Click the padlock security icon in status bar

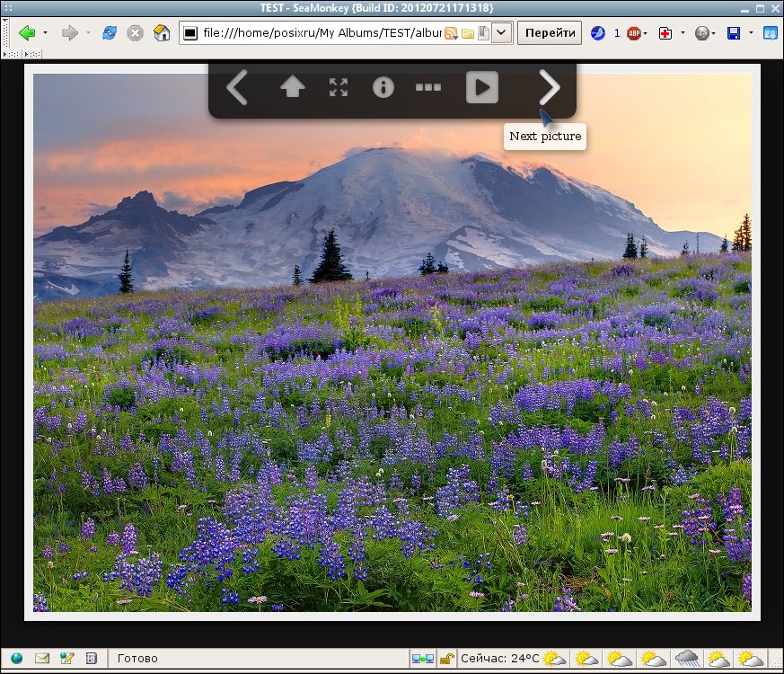pyautogui.click(x=447, y=659)
